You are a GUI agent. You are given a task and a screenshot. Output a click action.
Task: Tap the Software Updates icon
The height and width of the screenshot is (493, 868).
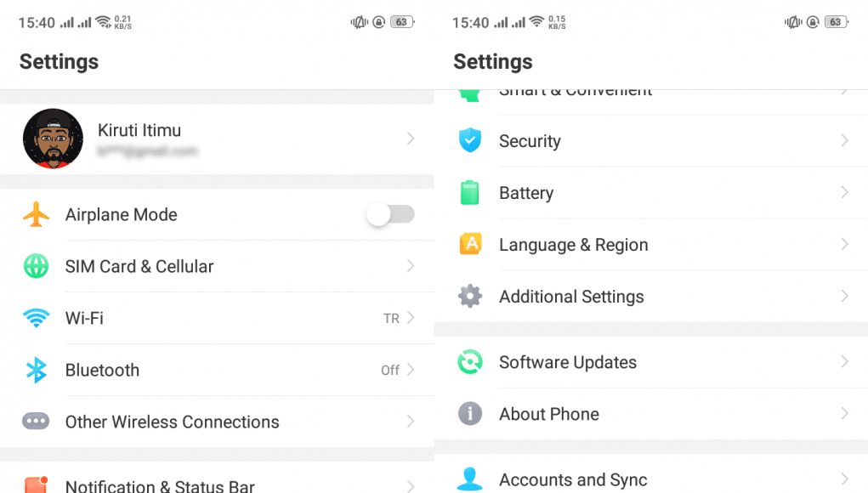point(470,362)
